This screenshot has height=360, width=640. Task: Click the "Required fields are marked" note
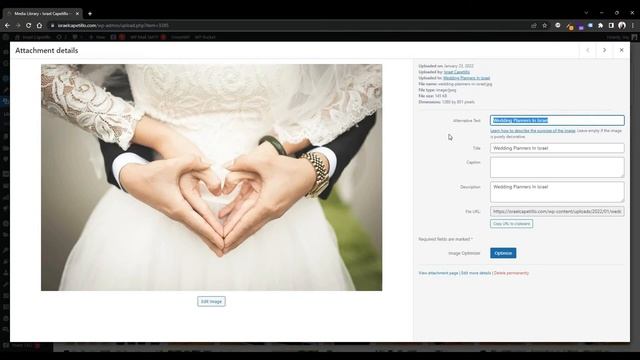pos(445,239)
